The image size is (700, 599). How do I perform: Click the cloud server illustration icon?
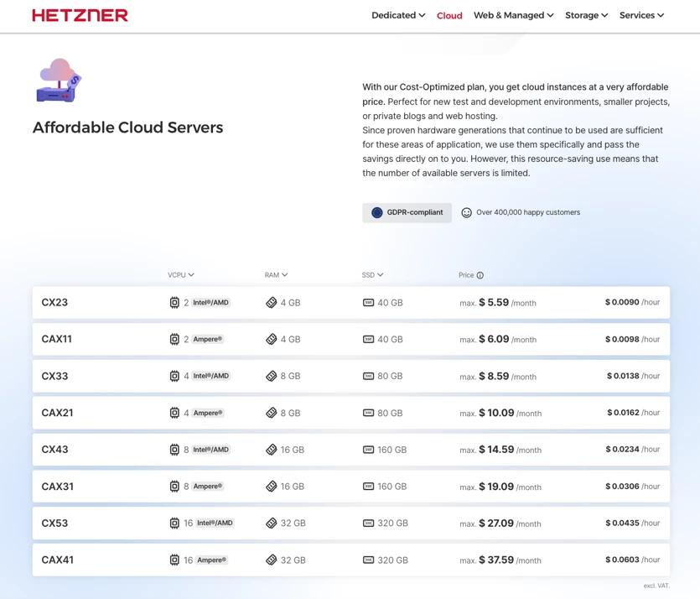[x=59, y=81]
